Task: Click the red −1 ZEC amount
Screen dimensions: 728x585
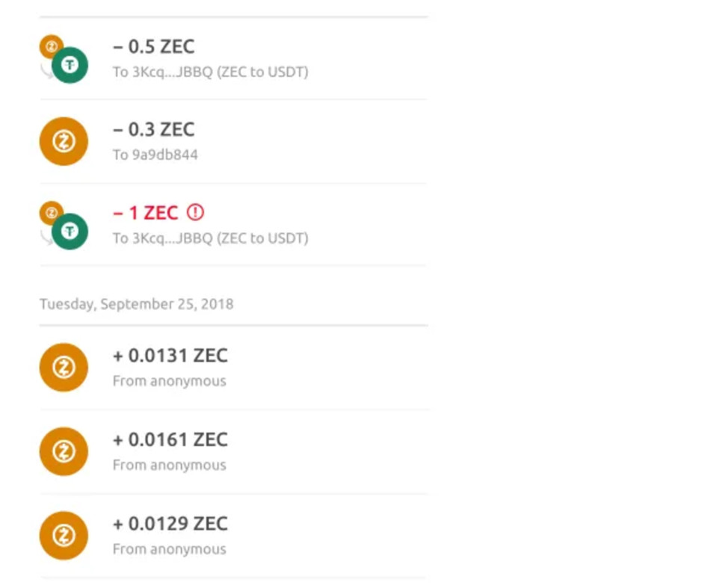Action: coord(145,213)
